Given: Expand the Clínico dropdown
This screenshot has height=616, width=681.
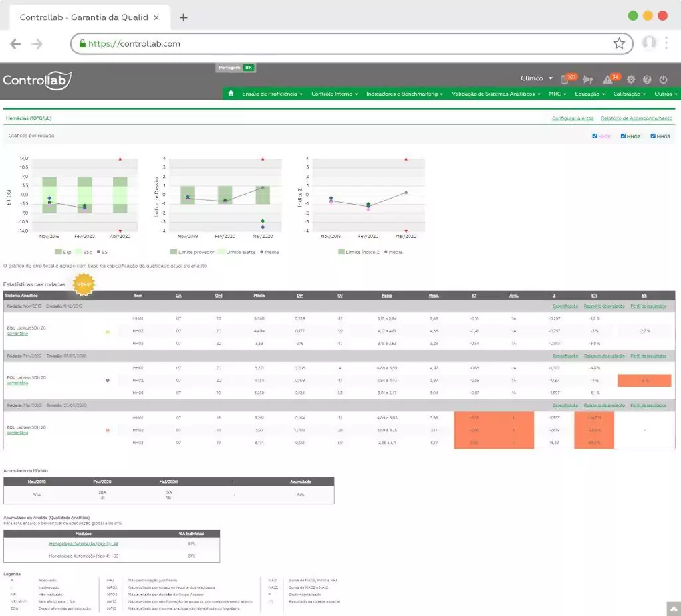Looking at the screenshot, I should coord(537,78).
